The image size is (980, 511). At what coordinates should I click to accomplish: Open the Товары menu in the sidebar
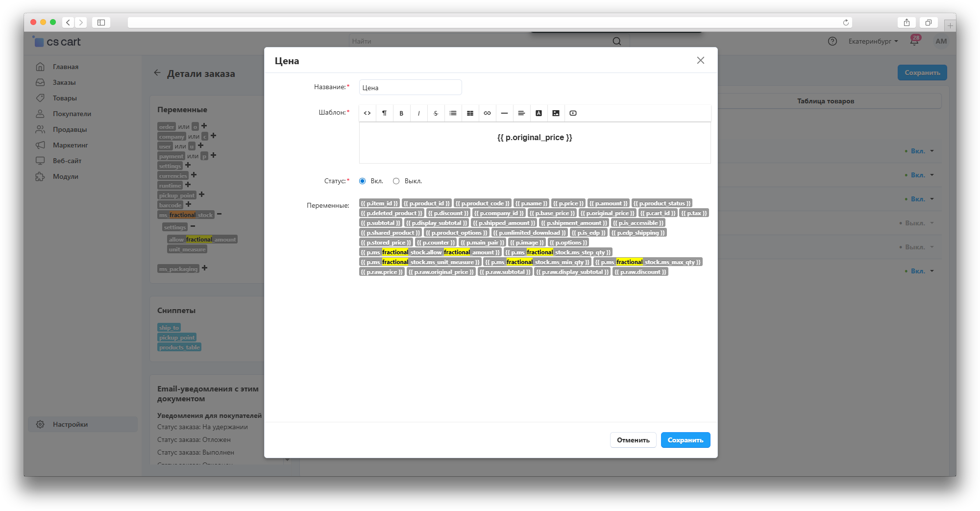pos(65,98)
